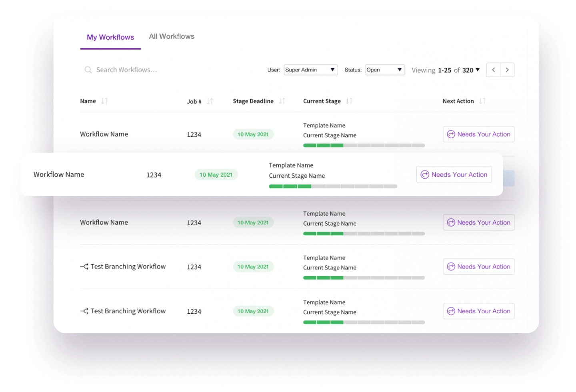Click the 10 May 2021 deadline badge on first row
The image size is (576, 392).
pyautogui.click(x=253, y=134)
